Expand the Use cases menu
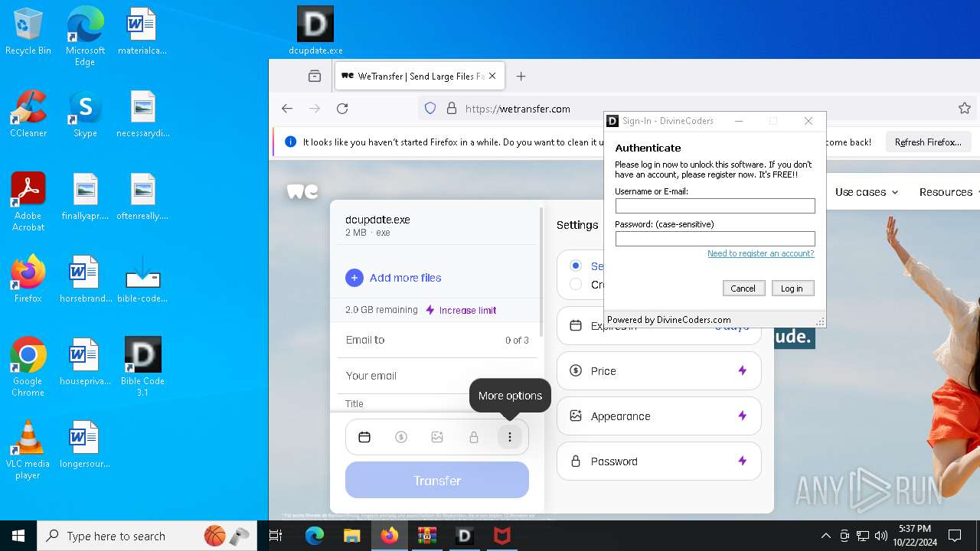Viewport: 980px width, 551px height. tap(867, 192)
